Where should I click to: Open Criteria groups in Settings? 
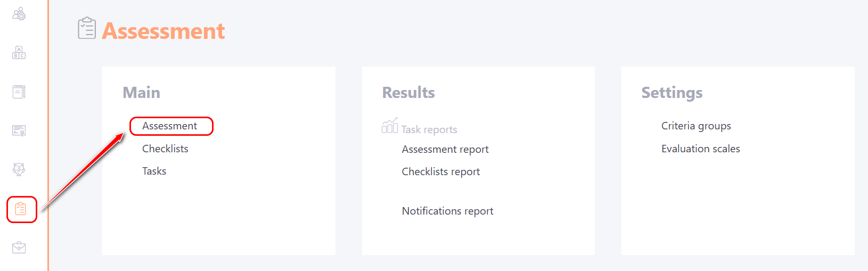[696, 126]
